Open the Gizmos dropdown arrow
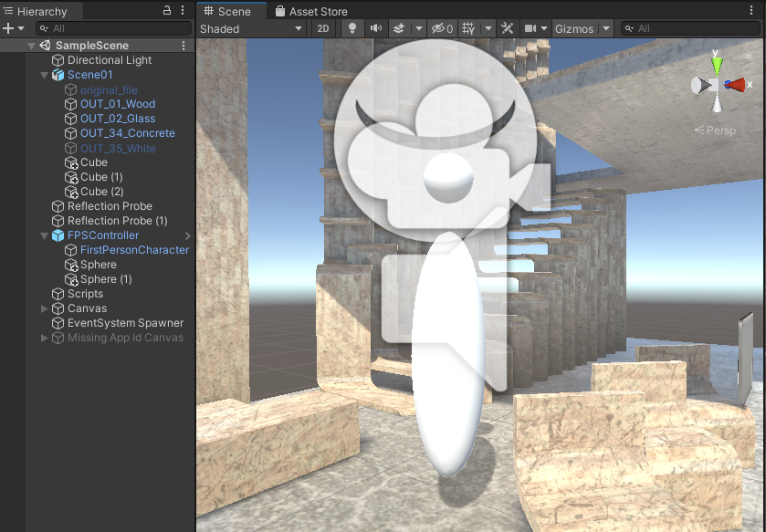The image size is (766, 532). pyautogui.click(x=605, y=28)
